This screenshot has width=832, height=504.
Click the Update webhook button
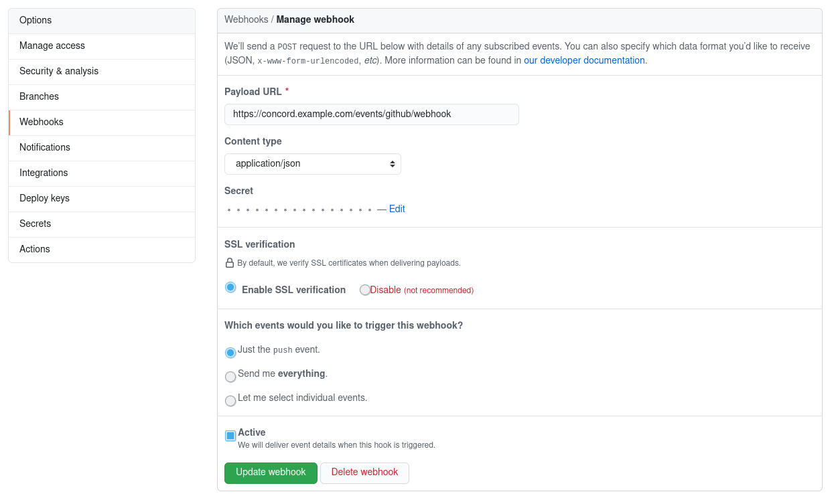[x=271, y=473]
